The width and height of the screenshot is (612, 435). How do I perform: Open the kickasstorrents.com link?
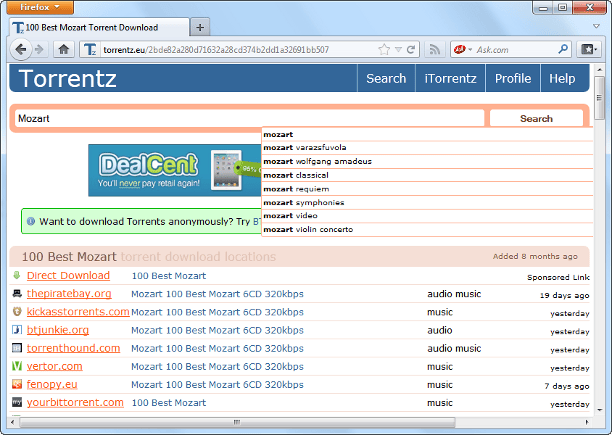[x=78, y=312]
